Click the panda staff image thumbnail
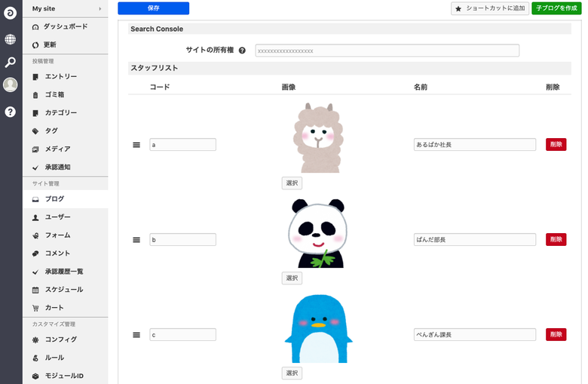The height and width of the screenshot is (384, 588). click(316, 233)
